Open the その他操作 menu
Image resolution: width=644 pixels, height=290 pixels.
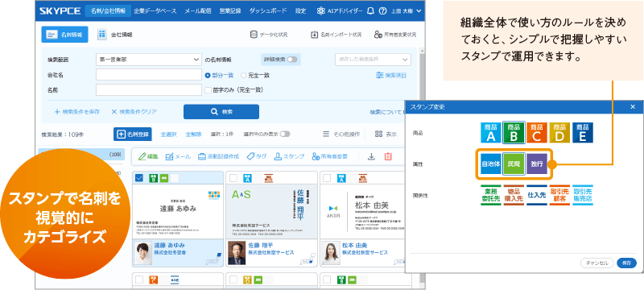pos(341,134)
